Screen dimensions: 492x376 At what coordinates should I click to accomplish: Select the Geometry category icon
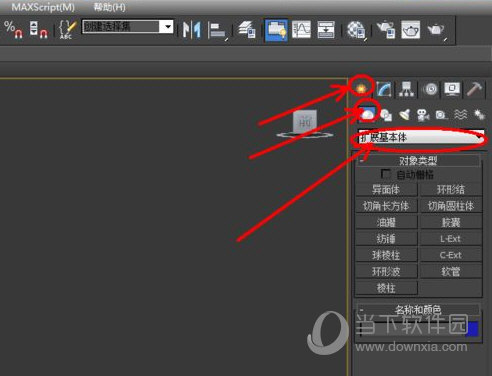tap(367, 114)
